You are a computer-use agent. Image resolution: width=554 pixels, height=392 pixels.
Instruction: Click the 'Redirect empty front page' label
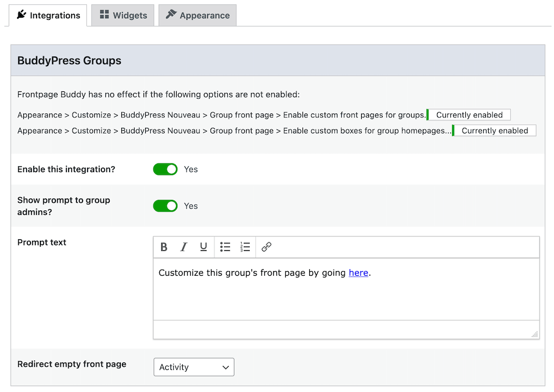pyautogui.click(x=71, y=364)
